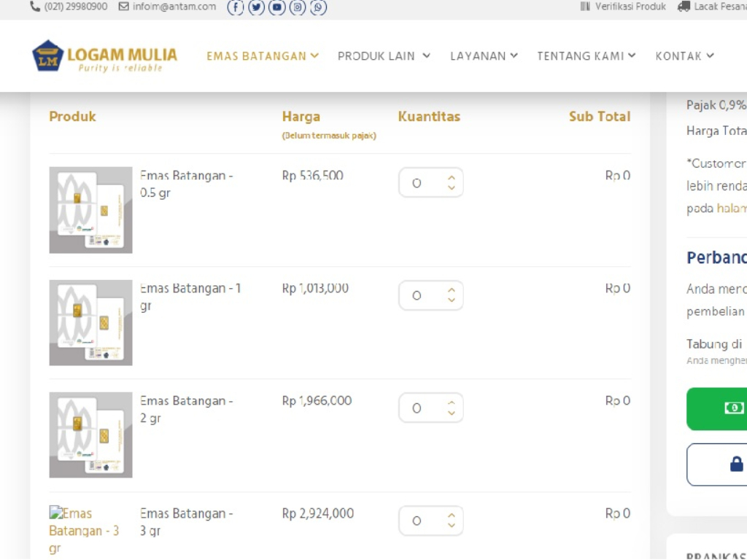The height and width of the screenshot is (560, 747).
Task: Click the Logam Mulia logo
Action: coord(104,55)
